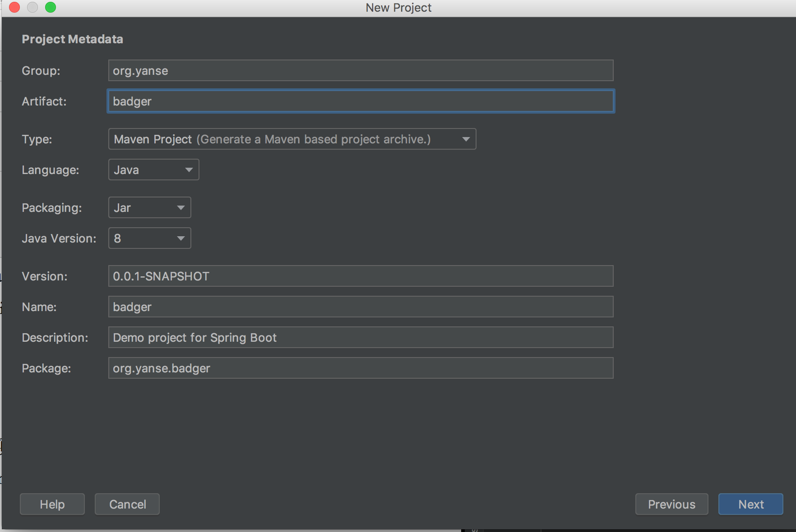The height and width of the screenshot is (532, 796).
Task: Click into the Description text field
Action: [360, 338]
